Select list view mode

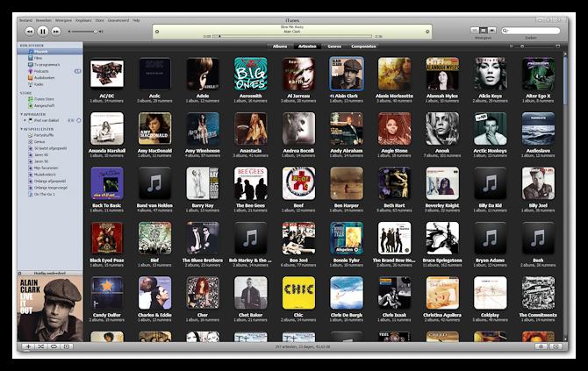[x=475, y=31]
